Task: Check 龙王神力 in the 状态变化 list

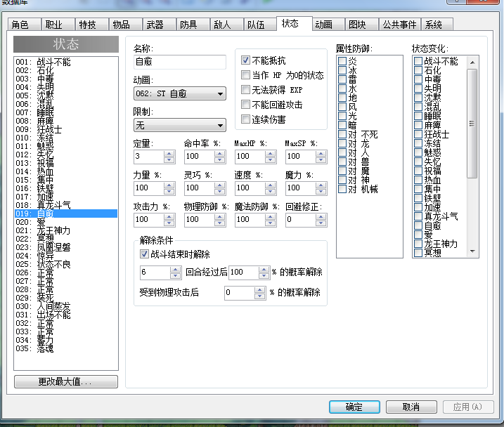Action: click(418, 244)
